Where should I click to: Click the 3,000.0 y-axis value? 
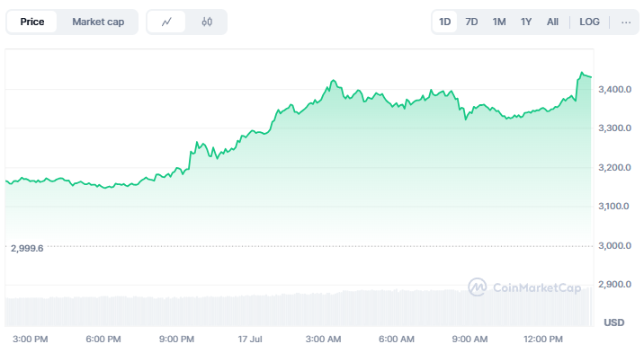point(615,245)
